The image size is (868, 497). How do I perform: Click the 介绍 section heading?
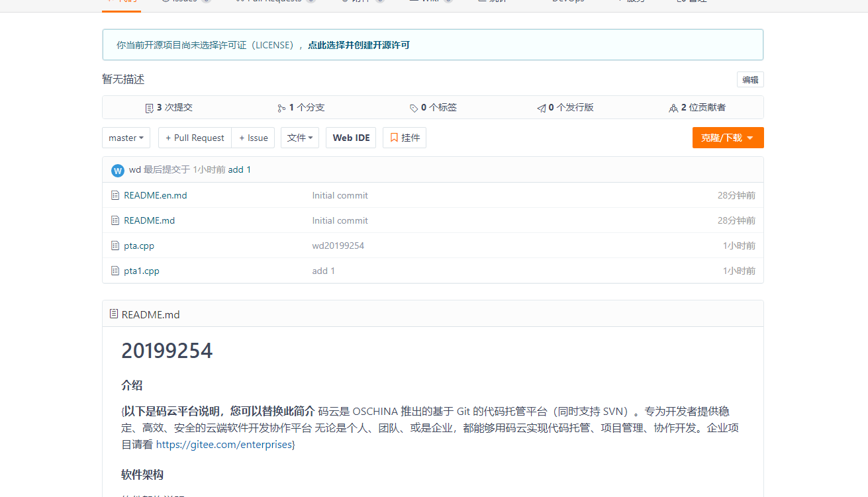(132, 385)
